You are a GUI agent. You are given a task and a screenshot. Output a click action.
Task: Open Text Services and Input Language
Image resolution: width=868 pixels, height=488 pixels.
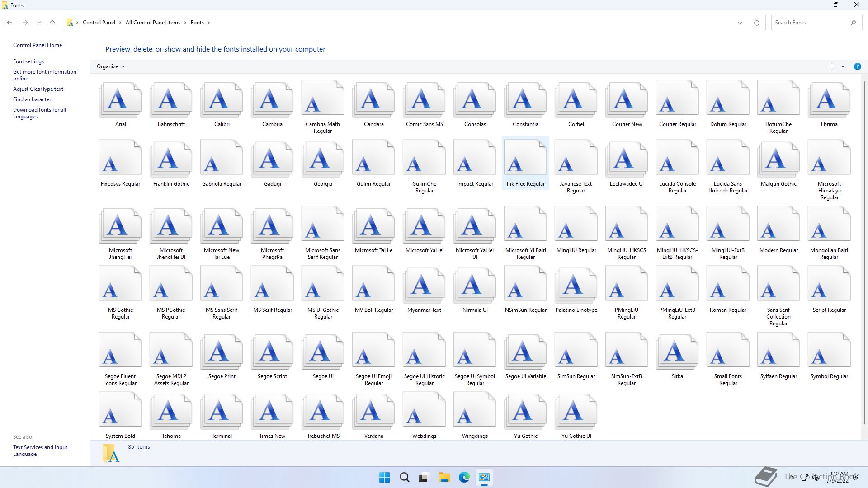40,450
